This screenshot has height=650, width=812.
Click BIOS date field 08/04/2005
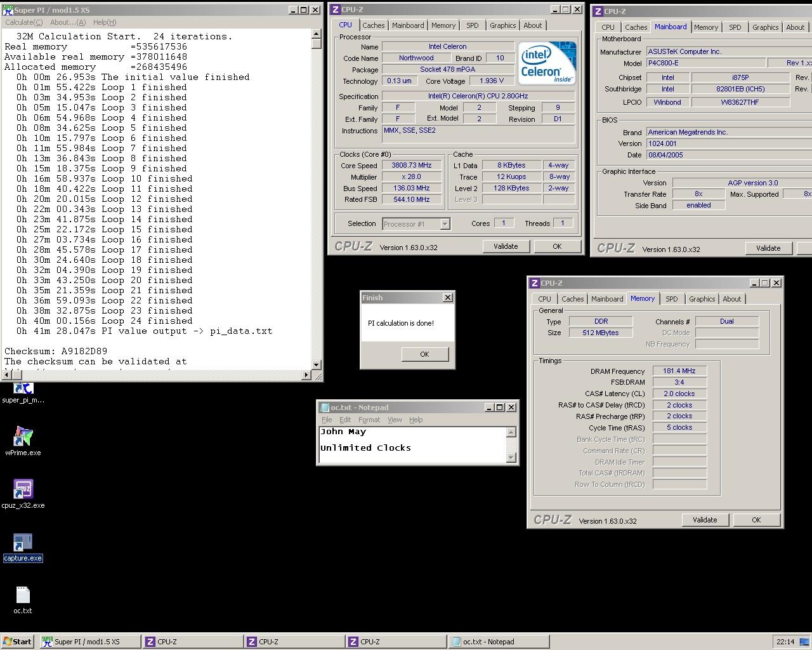729,155
